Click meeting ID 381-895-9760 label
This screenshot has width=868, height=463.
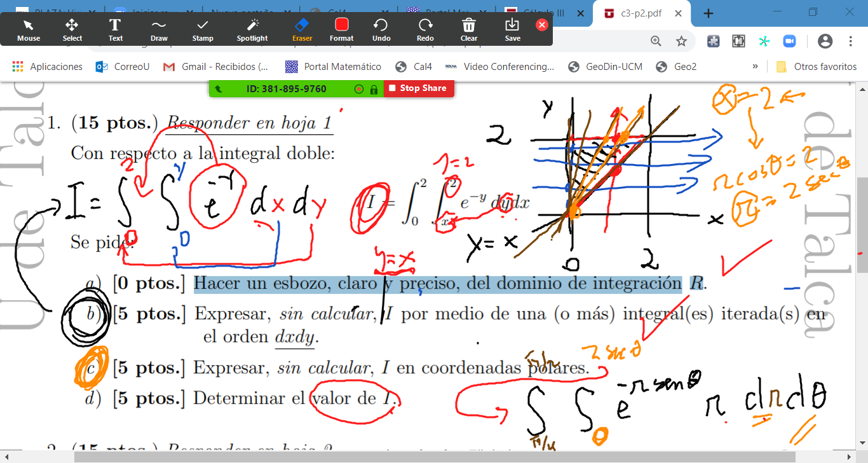click(286, 88)
